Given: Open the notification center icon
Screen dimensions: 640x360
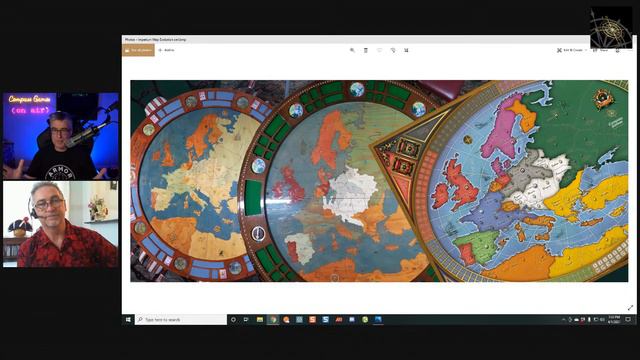Looking at the screenshot, I should tap(628, 320).
